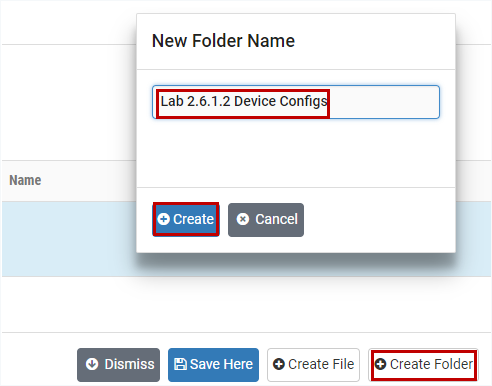
Task: Click the empty white area under the highlighted row
Action: pyautogui.click(x=247, y=304)
